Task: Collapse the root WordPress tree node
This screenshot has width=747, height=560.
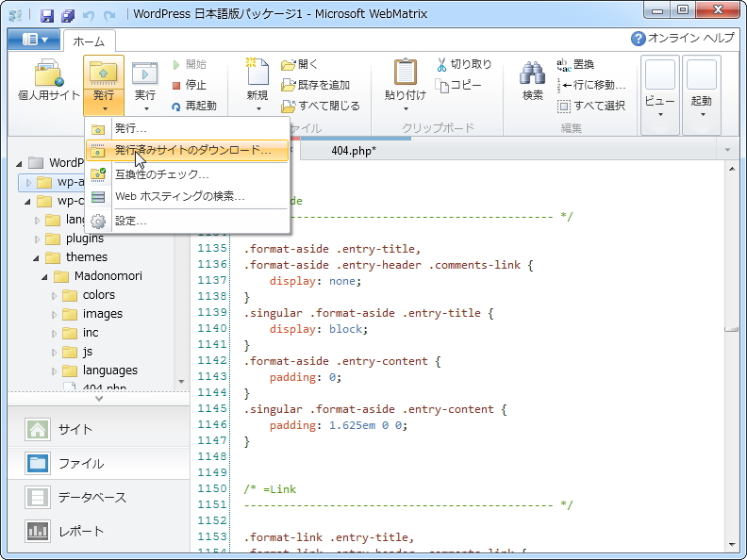Action: point(19,164)
